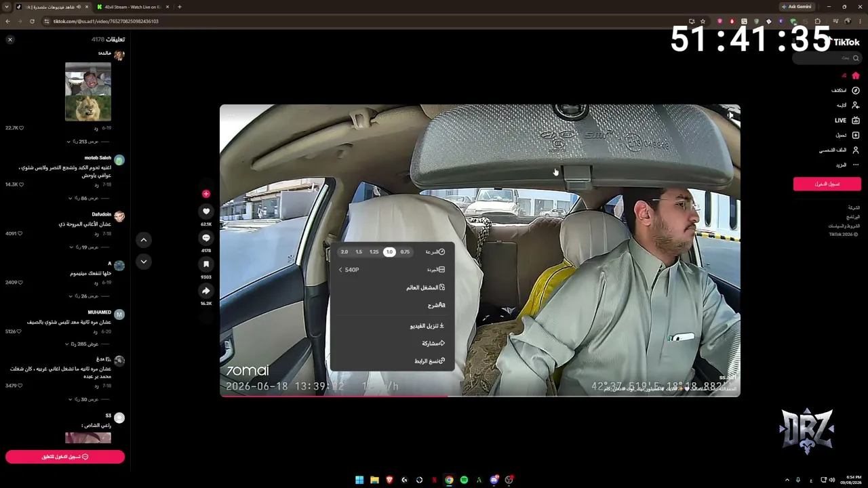Seek on the red video progress bar
The height and width of the screenshot is (488, 868).
[x=480, y=396]
